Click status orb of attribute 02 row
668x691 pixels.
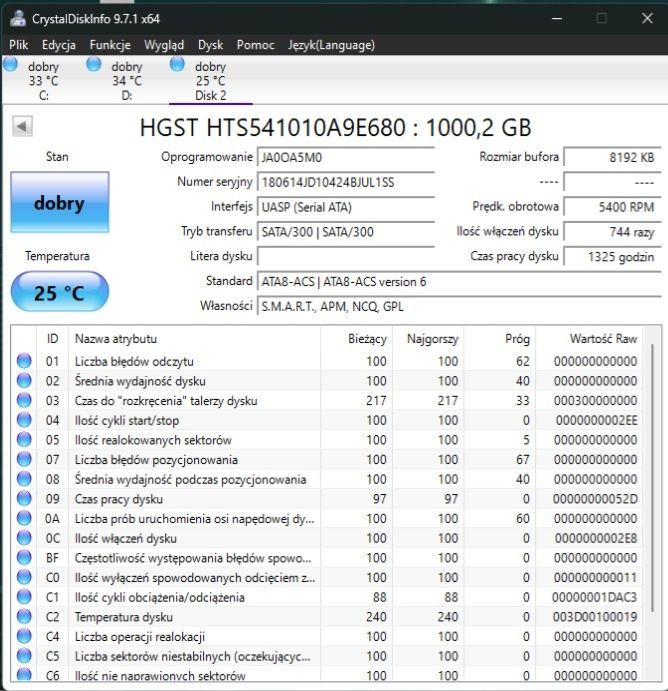[x=24, y=380]
